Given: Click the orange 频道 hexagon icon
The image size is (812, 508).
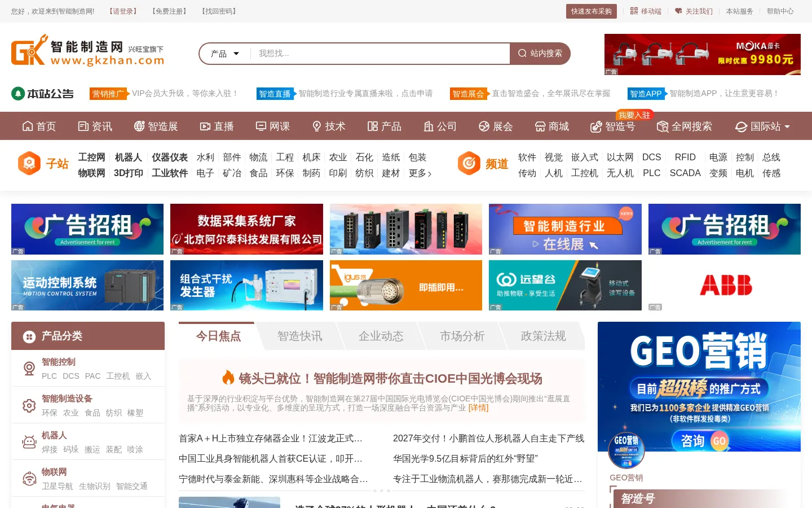Looking at the screenshot, I should 469,164.
